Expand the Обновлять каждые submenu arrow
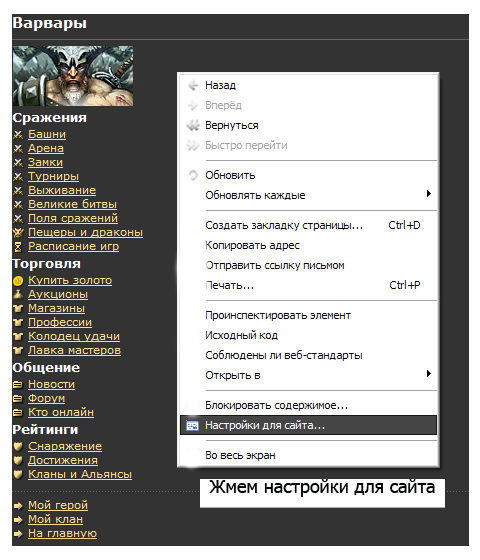The image size is (480, 560). click(429, 194)
